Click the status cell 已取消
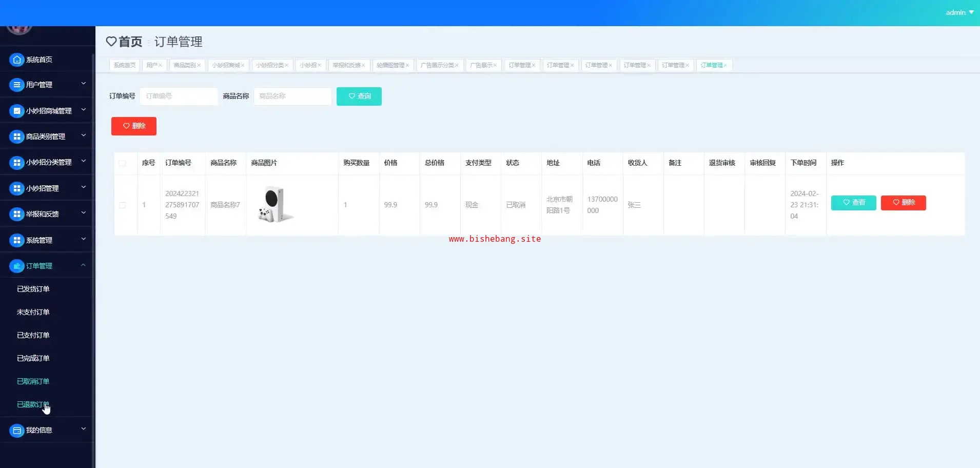Image resolution: width=980 pixels, height=468 pixels. tap(516, 205)
